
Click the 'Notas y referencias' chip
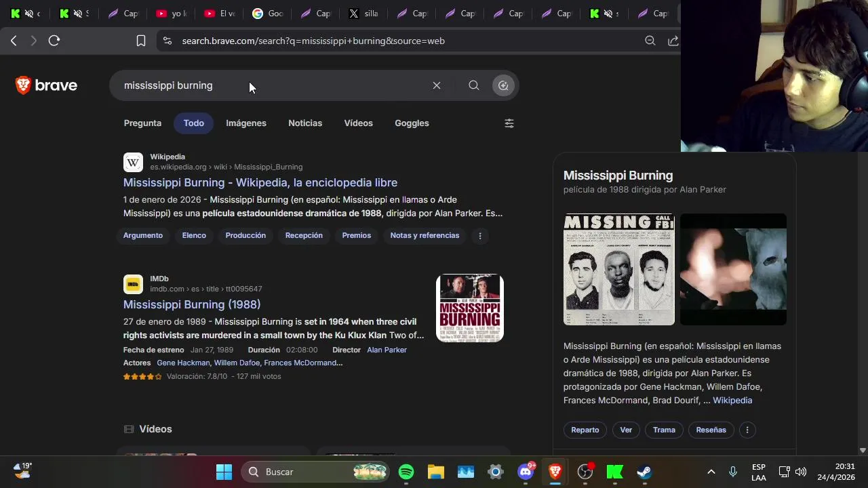[x=425, y=236]
